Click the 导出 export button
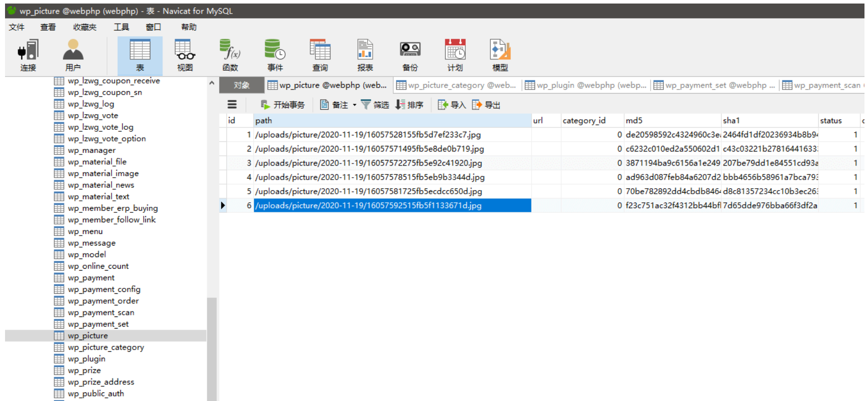Viewport: 868px width, 401px height. click(x=486, y=105)
